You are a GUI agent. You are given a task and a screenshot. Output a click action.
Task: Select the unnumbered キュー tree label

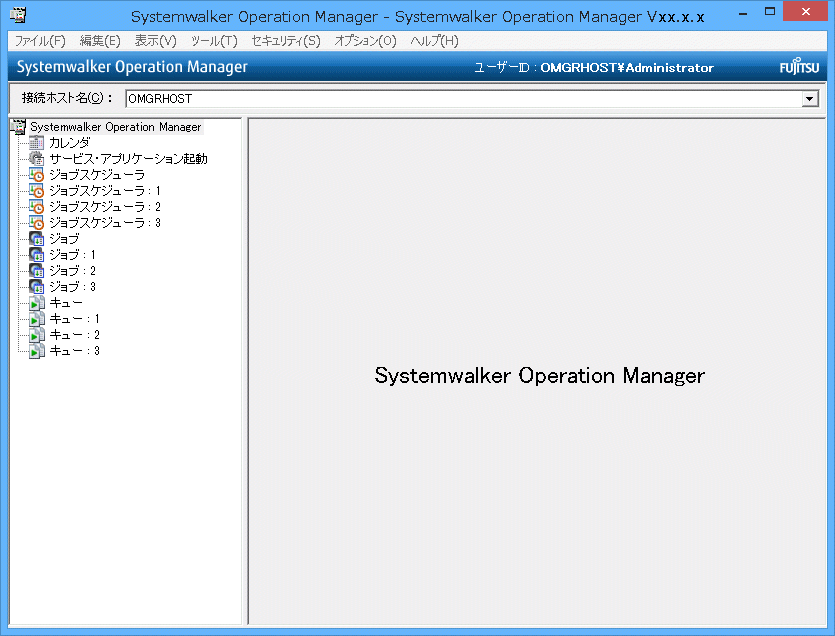pos(66,303)
